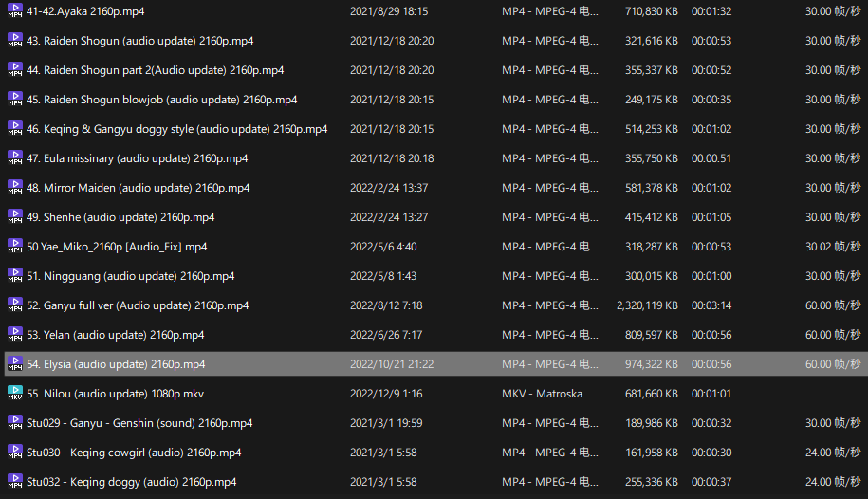Click the file size '974,322 KB'
Screen dimensions: 868x499
(x=652, y=364)
